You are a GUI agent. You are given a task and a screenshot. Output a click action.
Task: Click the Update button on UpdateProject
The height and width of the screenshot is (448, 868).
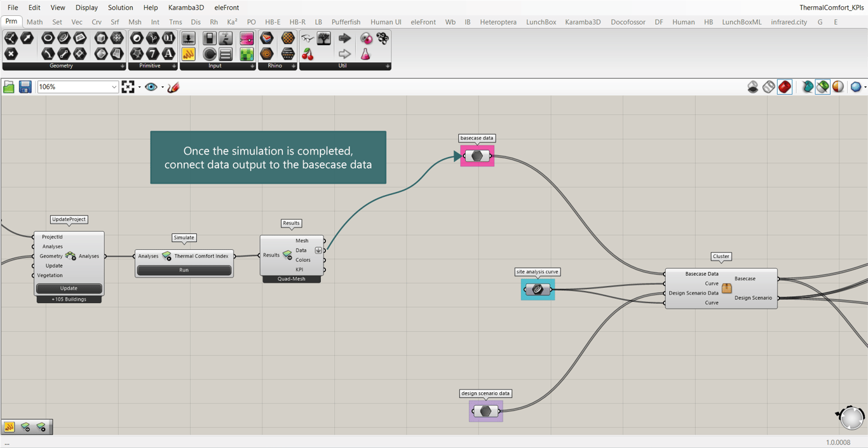pyautogui.click(x=69, y=288)
